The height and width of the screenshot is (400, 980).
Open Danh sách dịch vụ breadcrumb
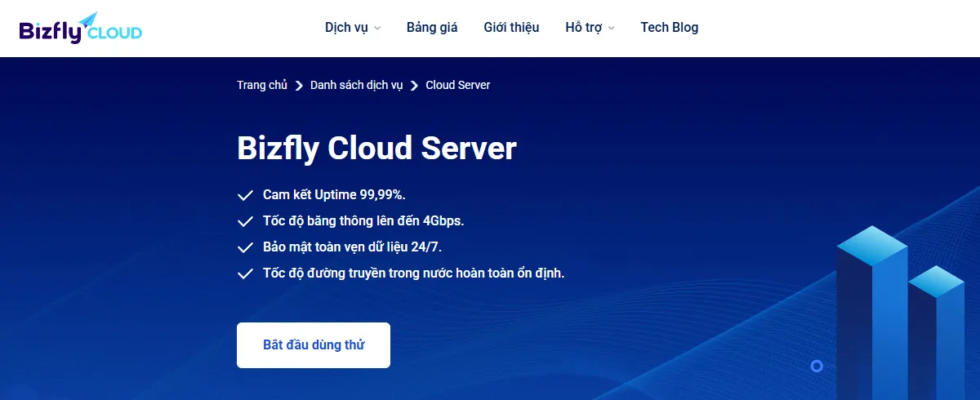(x=357, y=85)
